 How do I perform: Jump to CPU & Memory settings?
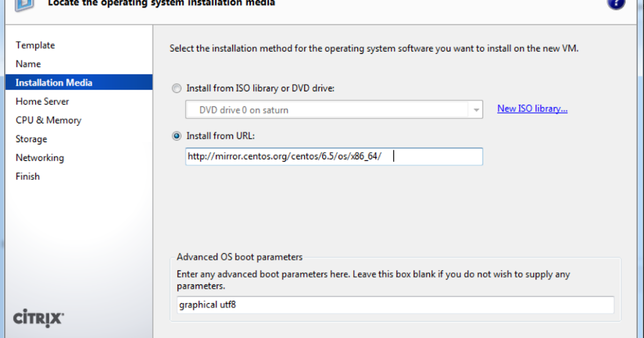tap(48, 120)
